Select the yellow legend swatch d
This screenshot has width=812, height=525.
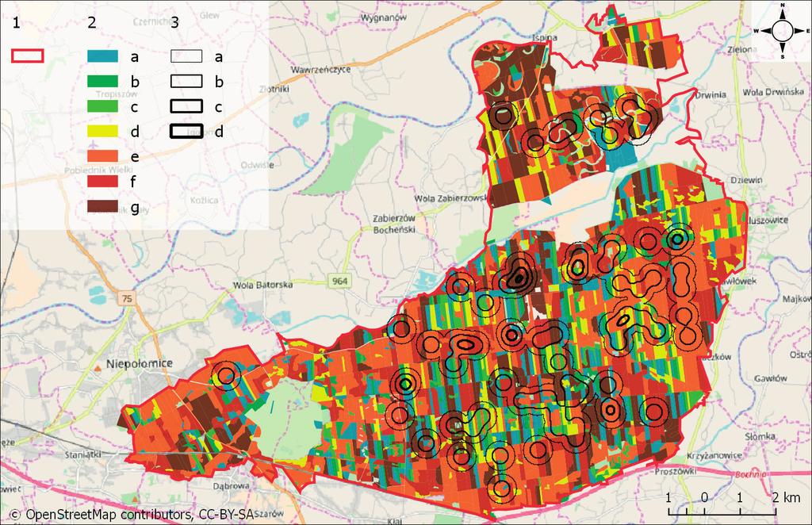pyautogui.click(x=102, y=131)
